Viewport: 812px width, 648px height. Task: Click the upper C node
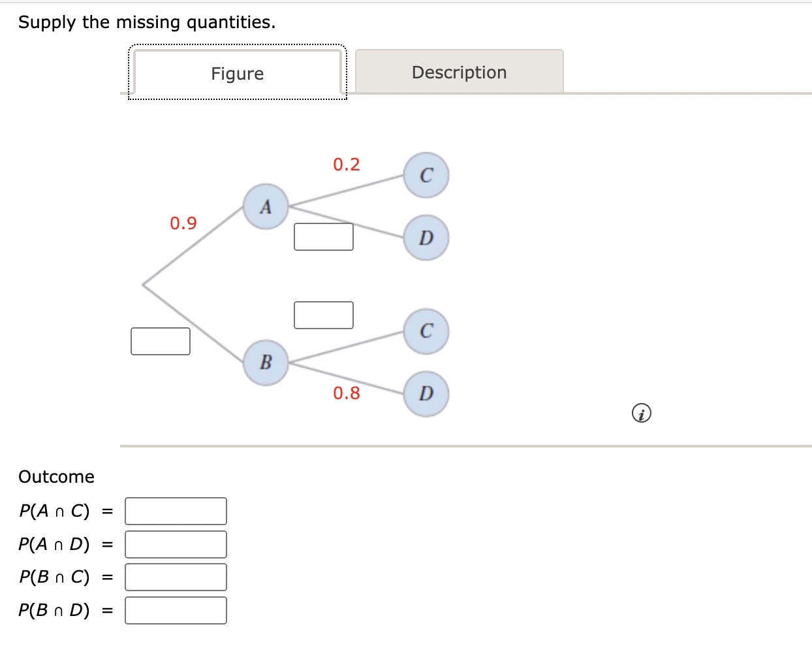[x=426, y=174]
